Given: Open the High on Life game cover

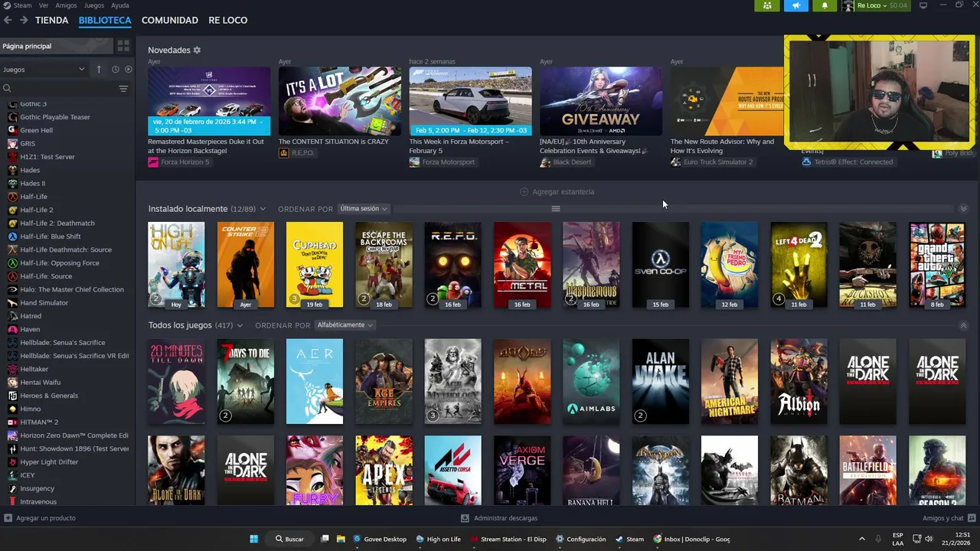Looking at the screenshot, I should (x=176, y=265).
